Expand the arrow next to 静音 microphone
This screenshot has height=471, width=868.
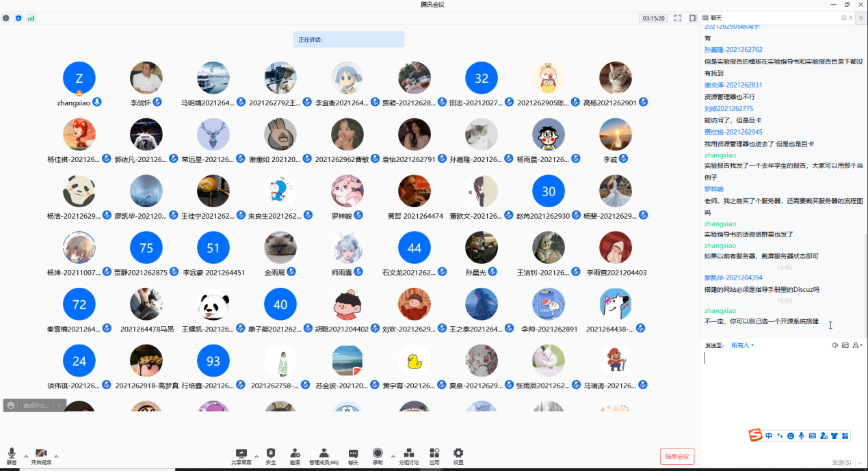tap(26, 456)
